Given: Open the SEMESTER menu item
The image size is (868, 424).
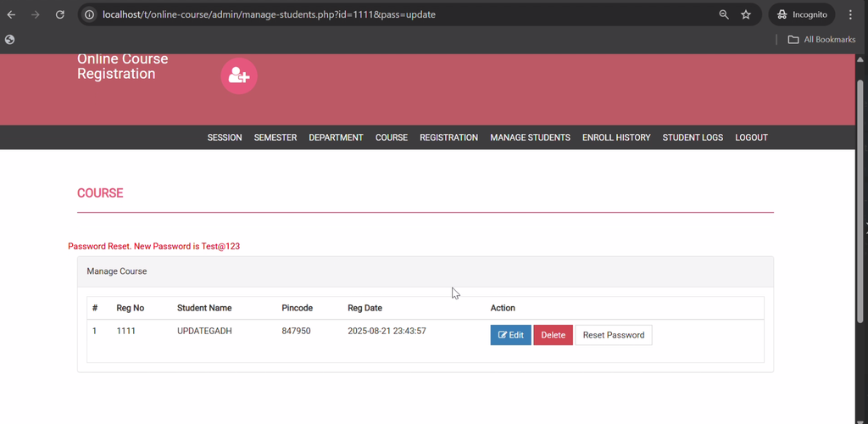Looking at the screenshot, I should pos(275,137).
